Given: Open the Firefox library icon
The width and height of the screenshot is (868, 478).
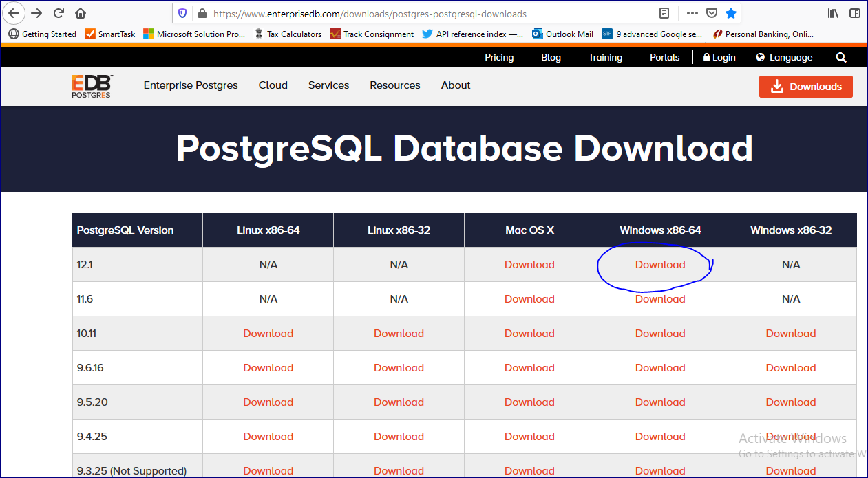Looking at the screenshot, I should tap(833, 13).
